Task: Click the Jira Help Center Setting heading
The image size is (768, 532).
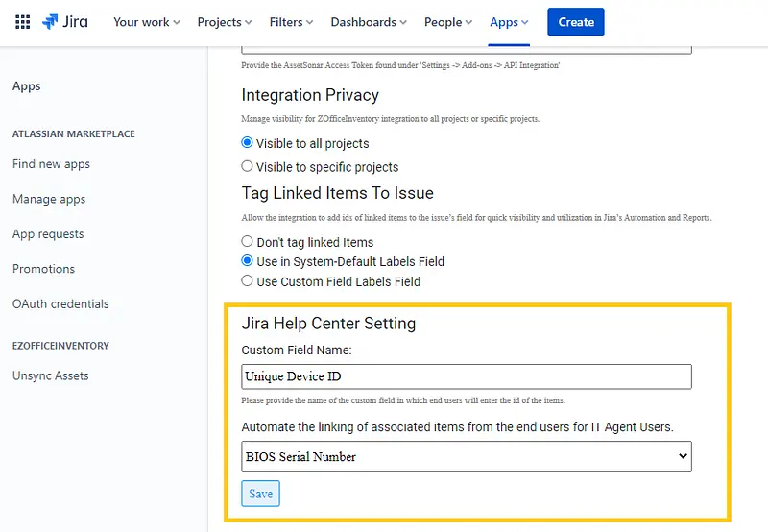Action: pyautogui.click(x=328, y=324)
